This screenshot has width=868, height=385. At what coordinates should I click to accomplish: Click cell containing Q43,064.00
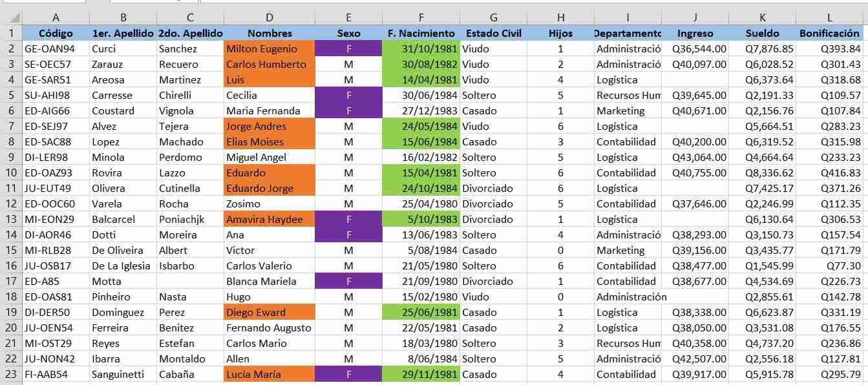(695, 157)
